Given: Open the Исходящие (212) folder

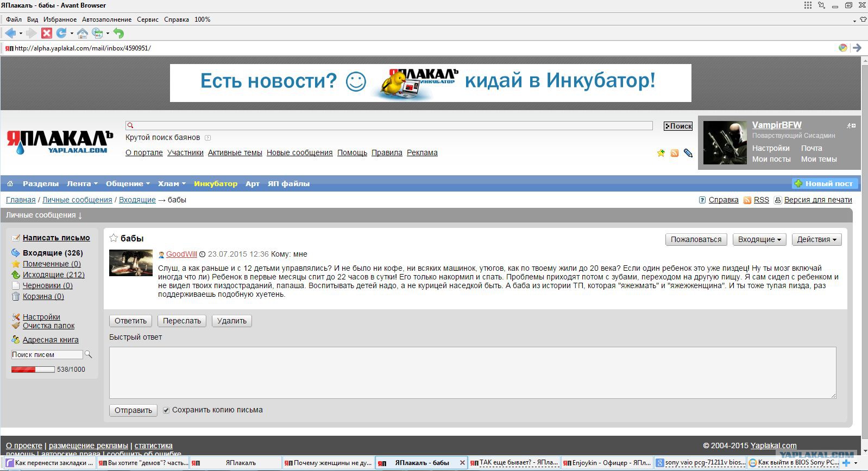Looking at the screenshot, I should tap(54, 275).
